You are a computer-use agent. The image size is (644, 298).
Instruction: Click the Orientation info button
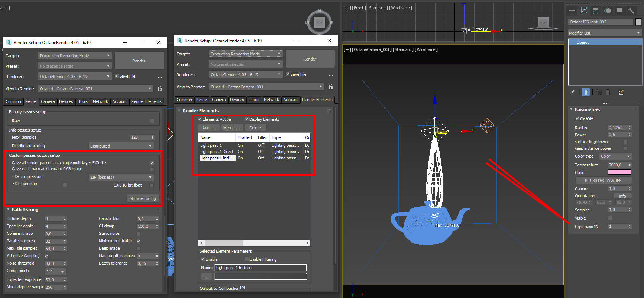(622, 196)
